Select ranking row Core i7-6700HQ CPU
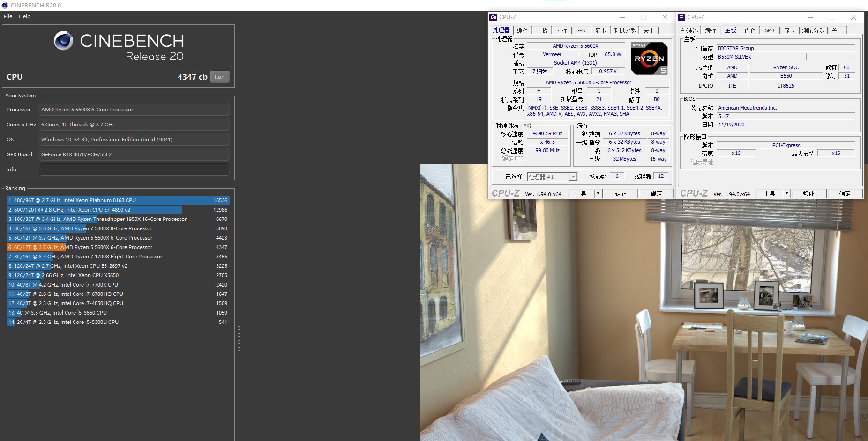 (118, 294)
